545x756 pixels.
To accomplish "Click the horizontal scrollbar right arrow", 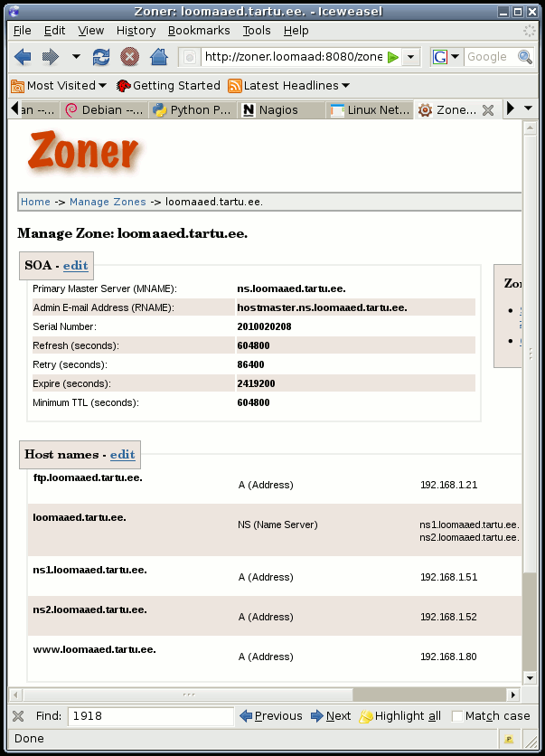I will 512,695.
